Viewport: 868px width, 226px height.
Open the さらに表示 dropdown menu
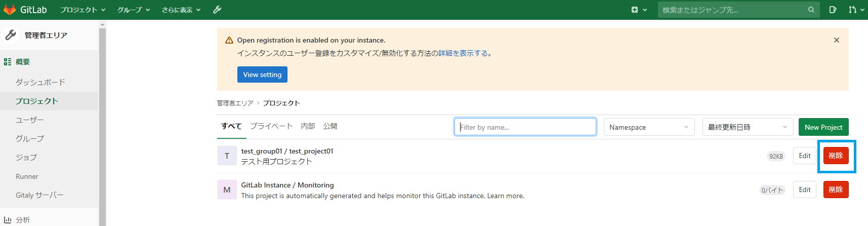[181, 10]
